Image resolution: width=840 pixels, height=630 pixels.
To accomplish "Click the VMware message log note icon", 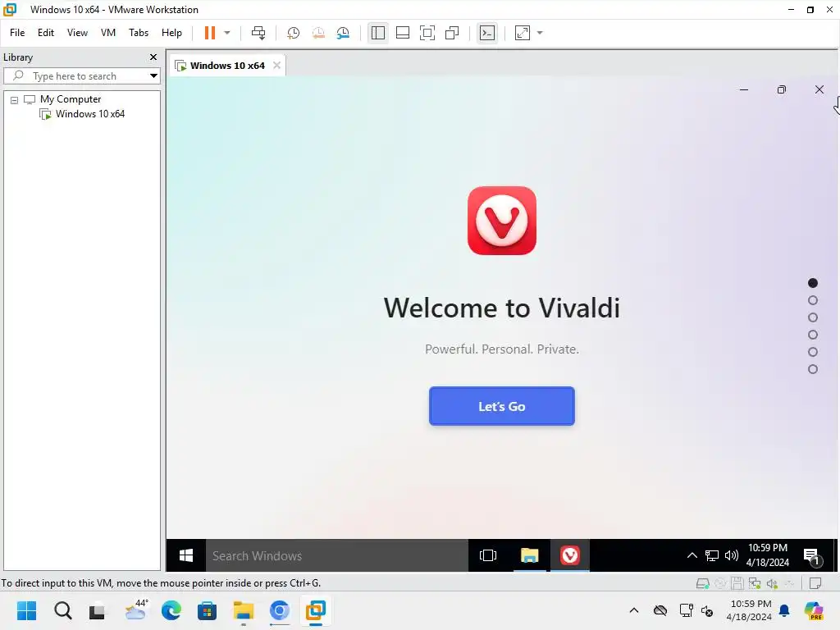I will (815, 583).
